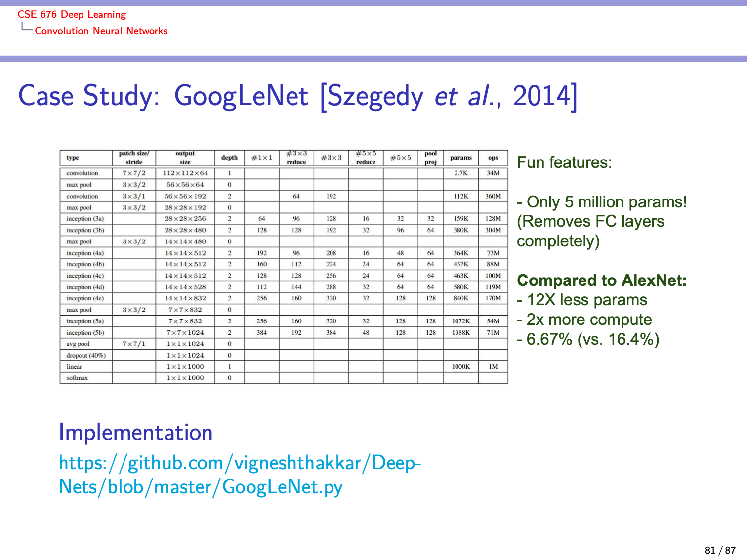Viewport: 747px width, 560px height.
Task: Click the patch size cell '7×7/2'
Action: tap(134, 173)
